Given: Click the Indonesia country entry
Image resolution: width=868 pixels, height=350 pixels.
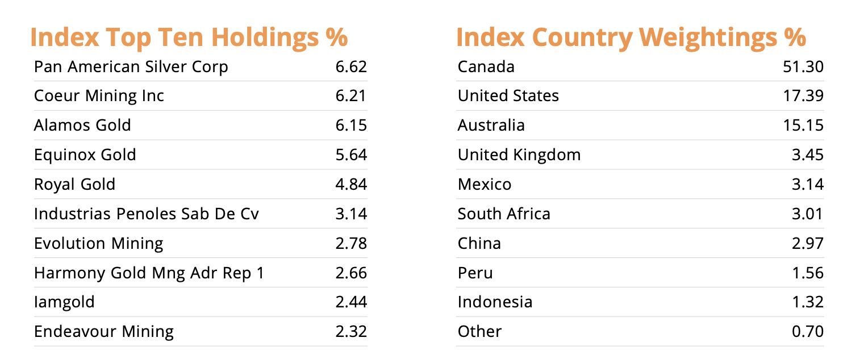Looking at the screenshot, I should point(495,303).
